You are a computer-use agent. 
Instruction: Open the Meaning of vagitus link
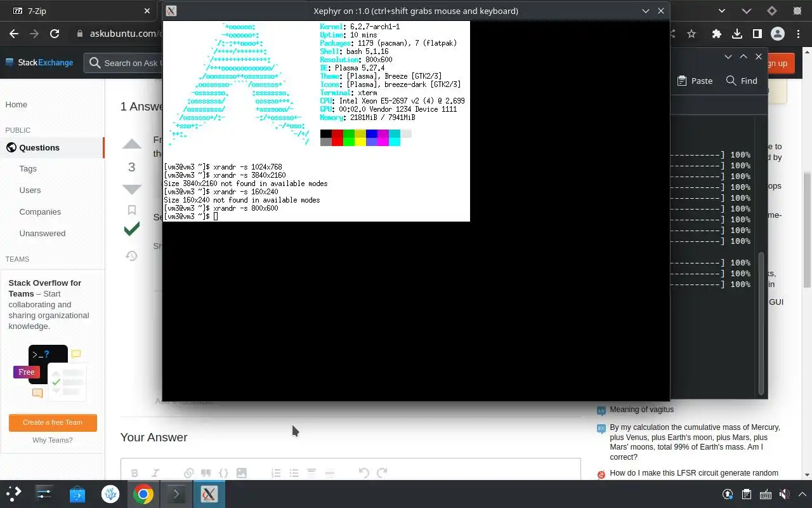(x=641, y=410)
